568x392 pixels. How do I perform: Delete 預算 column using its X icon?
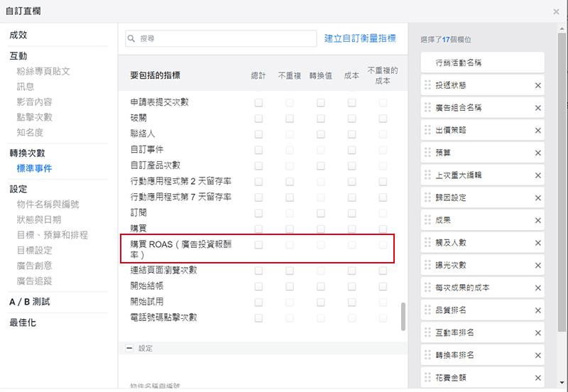click(537, 153)
